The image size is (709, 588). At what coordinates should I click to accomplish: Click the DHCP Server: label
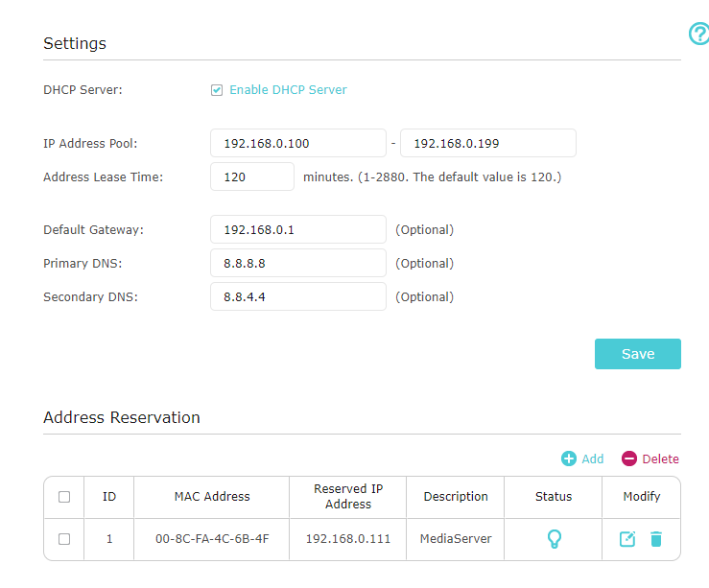83,90
